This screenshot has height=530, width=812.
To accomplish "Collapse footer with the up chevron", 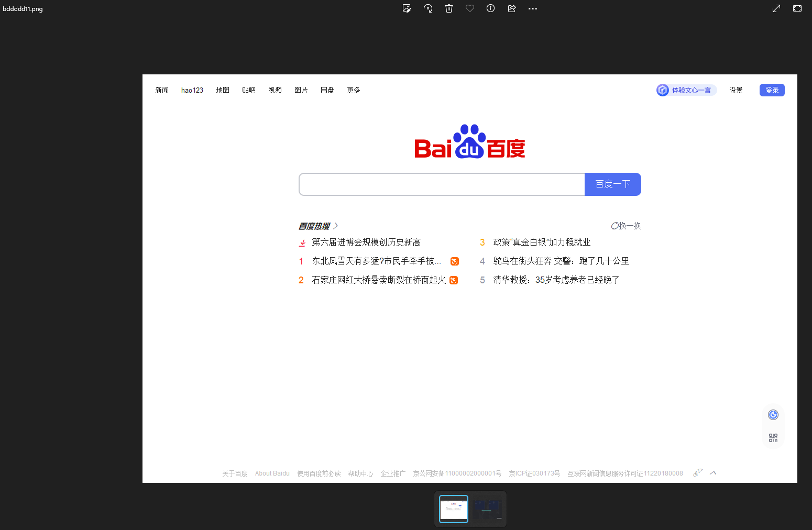I will tap(713, 473).
